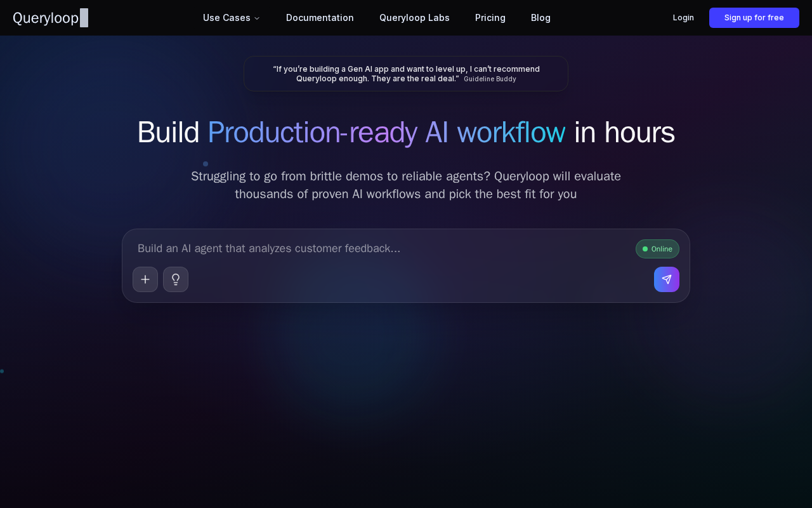
Task: Click Sign up for free button
Action: click(754, 18)
